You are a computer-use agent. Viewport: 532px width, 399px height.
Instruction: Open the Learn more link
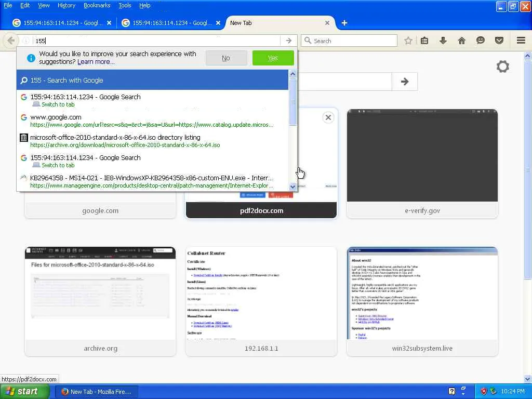pos(96,62)
